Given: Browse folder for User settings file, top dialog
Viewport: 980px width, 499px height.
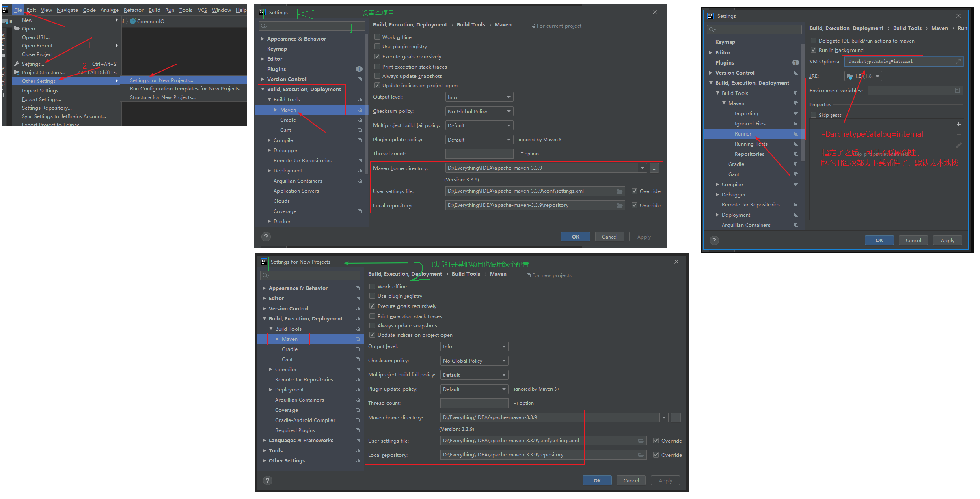Looking at the screenshot, I should point(620,191).
